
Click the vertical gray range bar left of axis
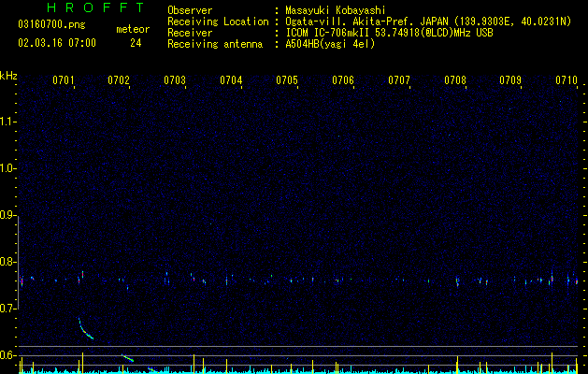[19, 263]
